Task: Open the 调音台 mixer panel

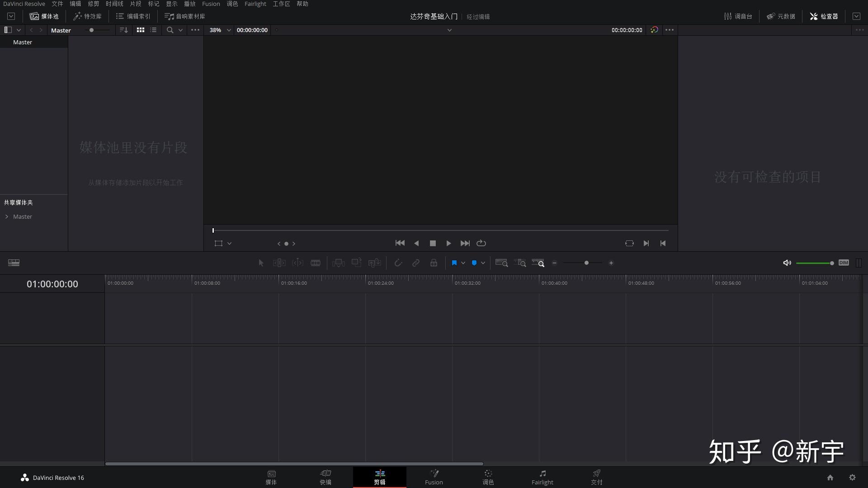Action: click(738, 16)
